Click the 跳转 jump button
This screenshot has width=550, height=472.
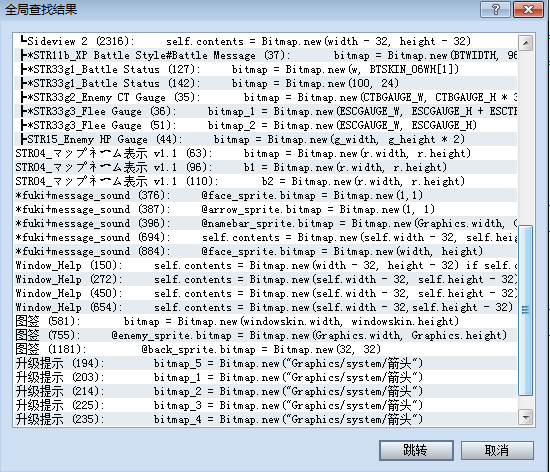(x=416, y=450)
